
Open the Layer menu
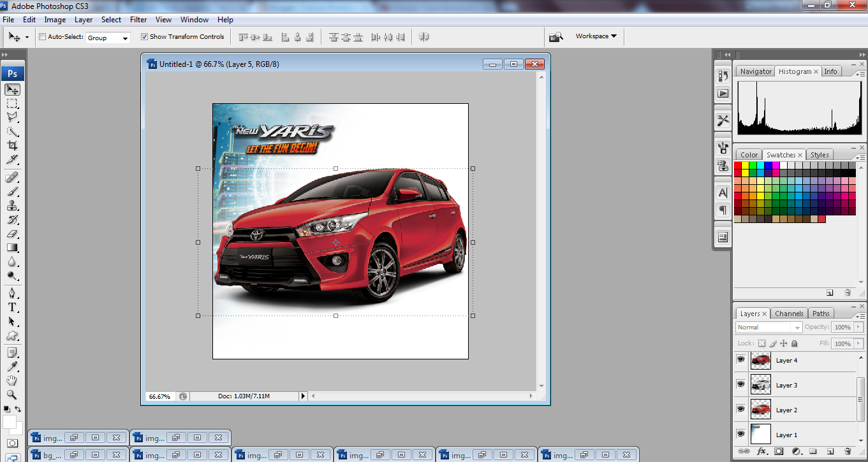[84, 20]
